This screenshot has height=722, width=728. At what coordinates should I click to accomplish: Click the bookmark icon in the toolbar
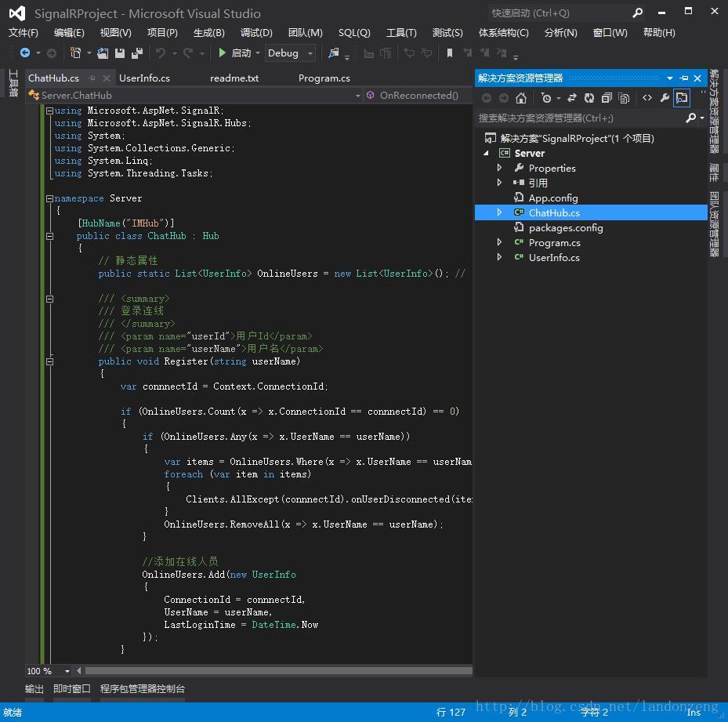[449, 53]
